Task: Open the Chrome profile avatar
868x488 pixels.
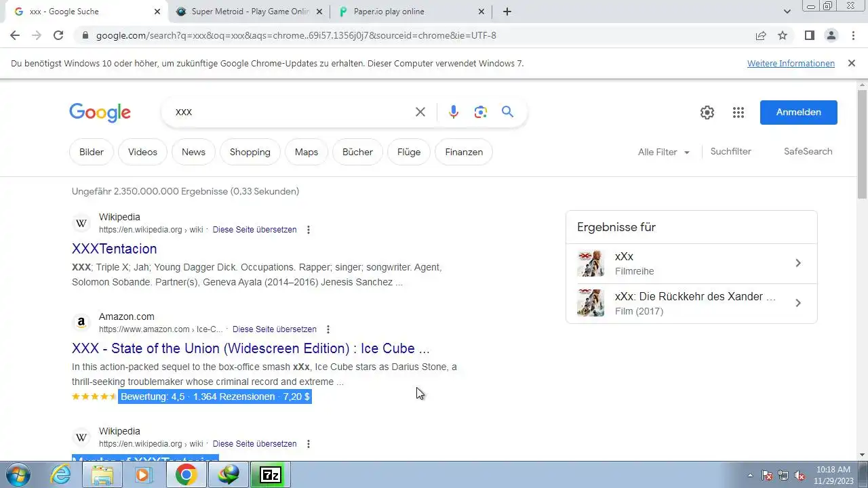Action: (831, 35)
